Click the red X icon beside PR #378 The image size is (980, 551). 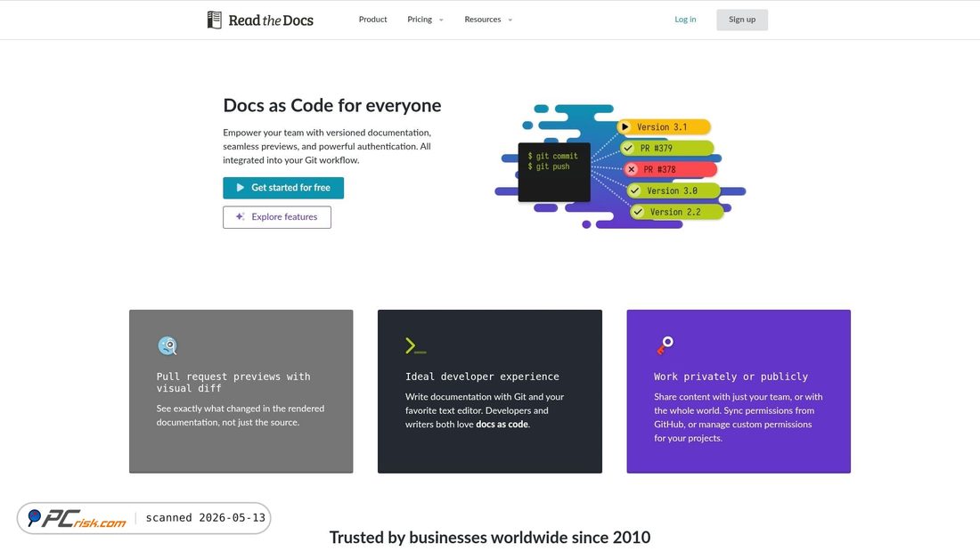pyautogui.click(x=632, y=169)
